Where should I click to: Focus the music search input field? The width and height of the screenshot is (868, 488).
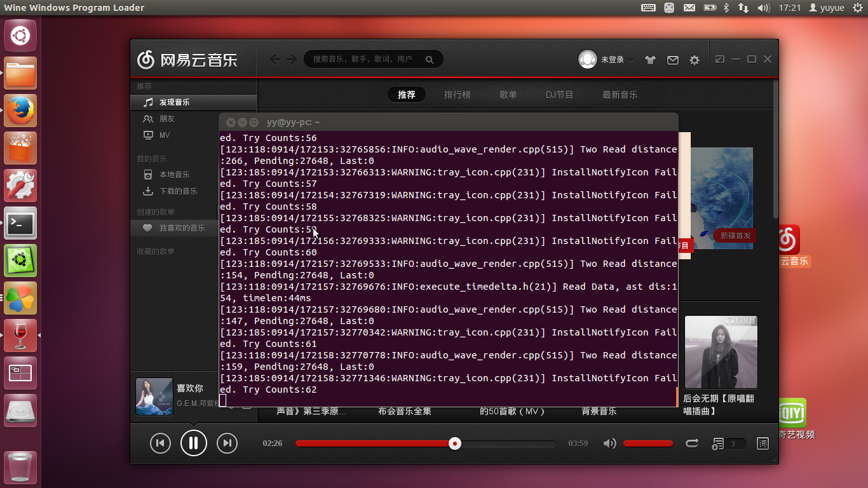(x=374, y=59)
